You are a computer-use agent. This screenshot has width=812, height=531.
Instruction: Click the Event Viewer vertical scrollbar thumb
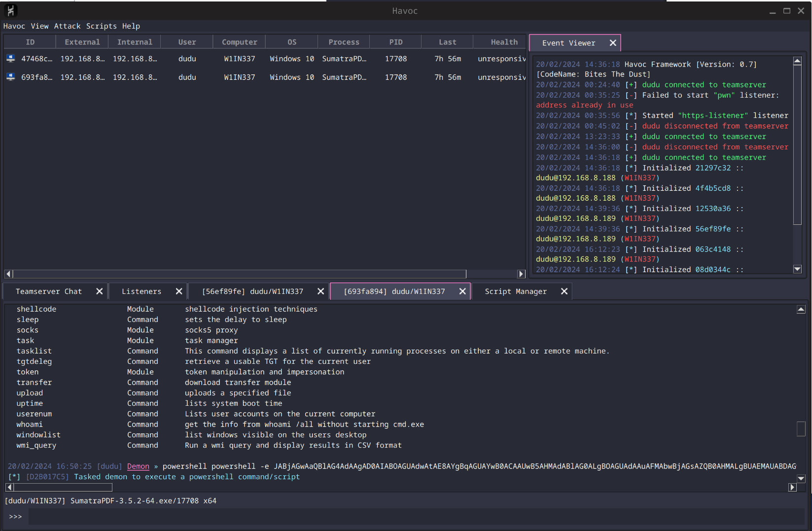pyautogui.click(x=797, y=145)
